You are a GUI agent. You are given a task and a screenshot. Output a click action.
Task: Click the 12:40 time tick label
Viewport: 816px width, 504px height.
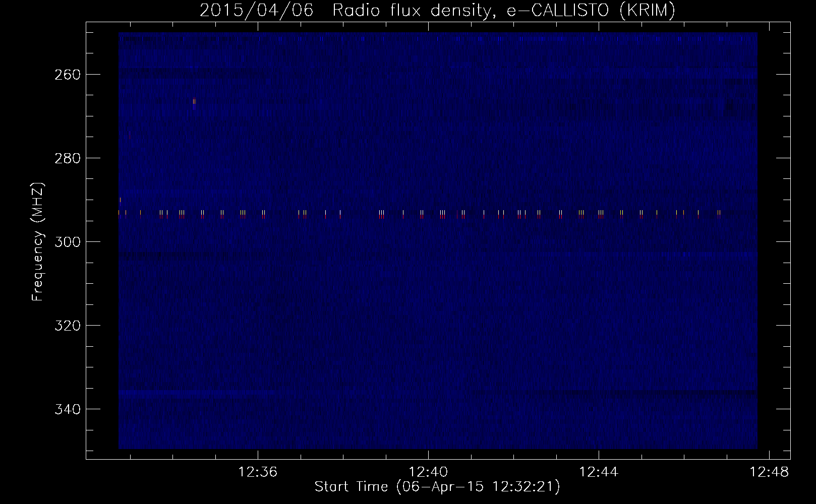point(429,472)
